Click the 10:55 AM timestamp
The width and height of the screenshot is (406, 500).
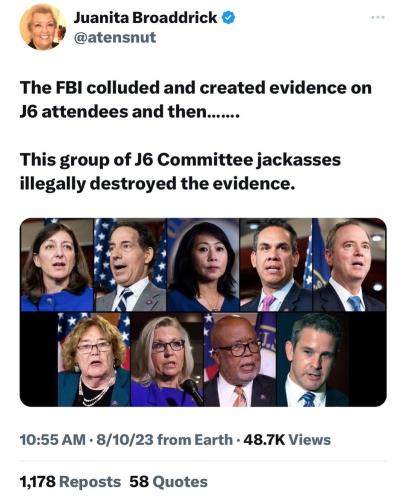(x=53, y=440)
